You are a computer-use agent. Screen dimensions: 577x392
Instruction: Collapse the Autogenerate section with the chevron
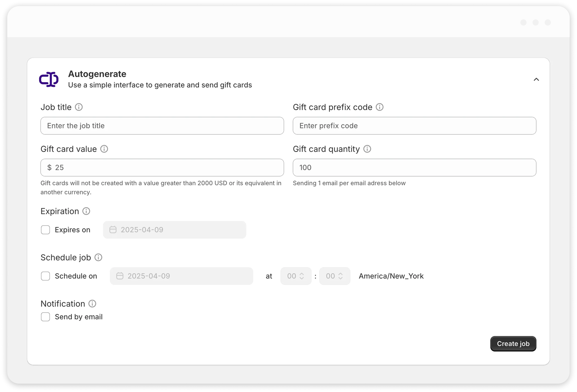click(536, 79)
